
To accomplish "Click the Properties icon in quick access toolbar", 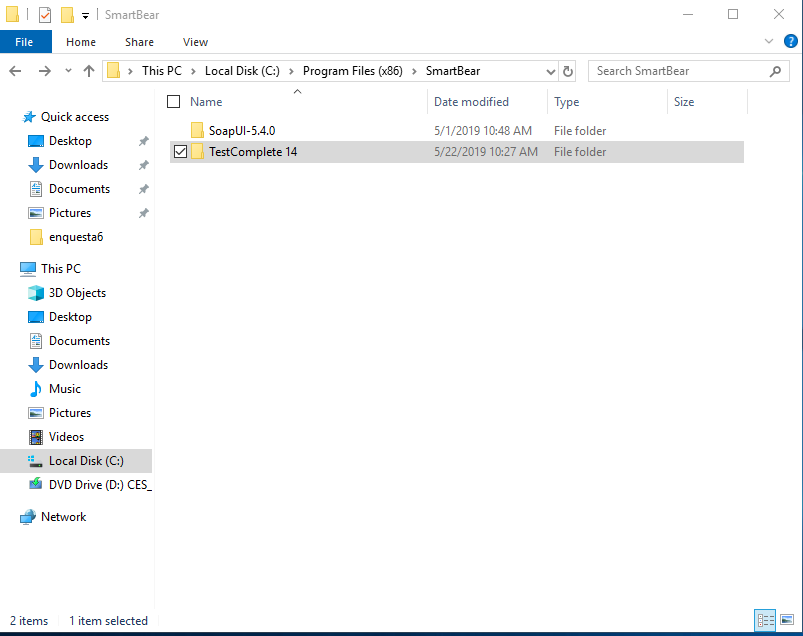I will click(45, 15).
